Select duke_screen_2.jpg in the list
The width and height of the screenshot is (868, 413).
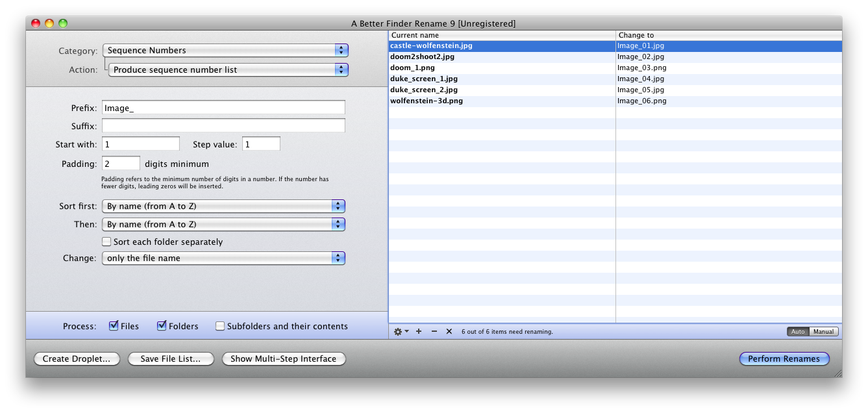pos(502,90)
